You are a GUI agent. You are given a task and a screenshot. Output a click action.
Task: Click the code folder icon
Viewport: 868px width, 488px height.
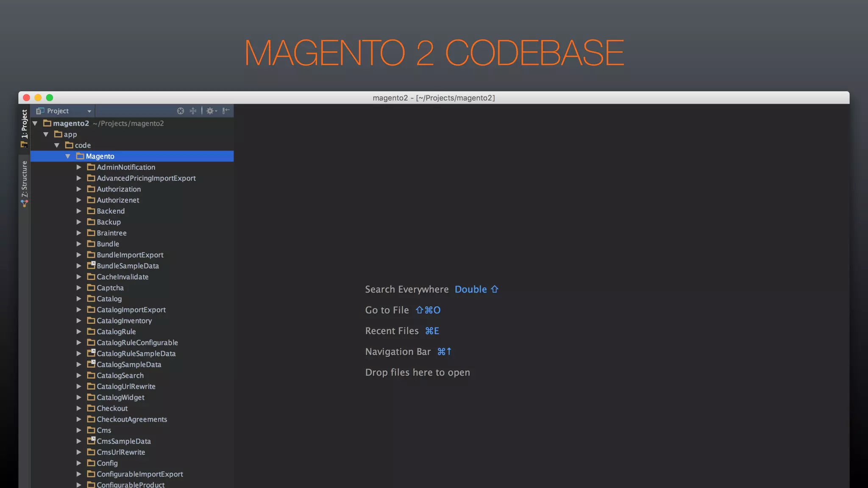click(70, 145)
